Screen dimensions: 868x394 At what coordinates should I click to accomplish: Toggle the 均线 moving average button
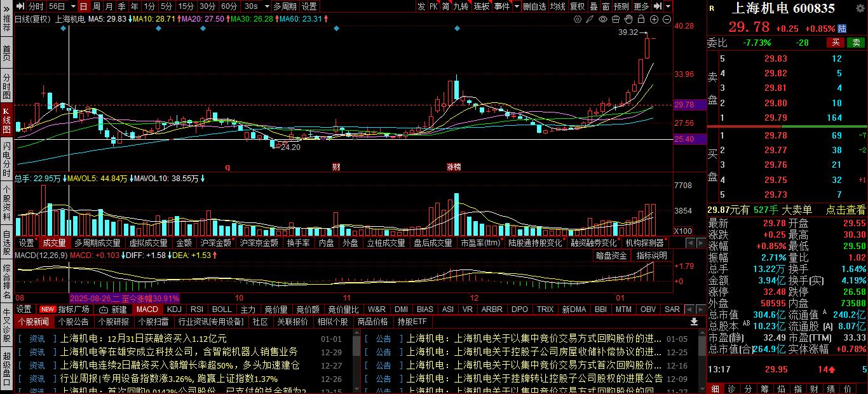557,6
